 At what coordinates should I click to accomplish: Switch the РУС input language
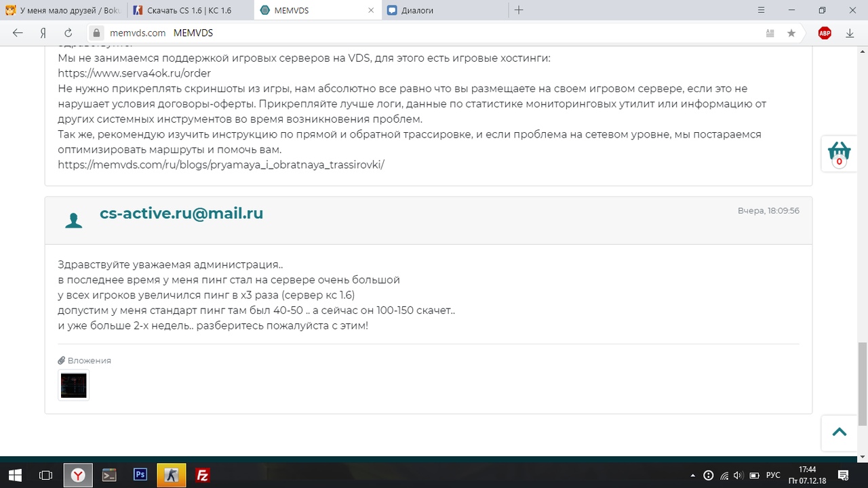pyautogui.click(x=773, y=475)
